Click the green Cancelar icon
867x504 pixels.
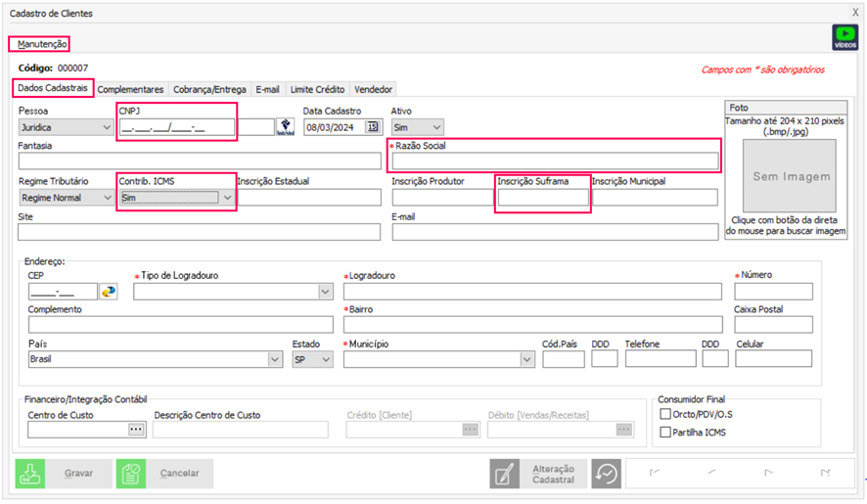131,474
